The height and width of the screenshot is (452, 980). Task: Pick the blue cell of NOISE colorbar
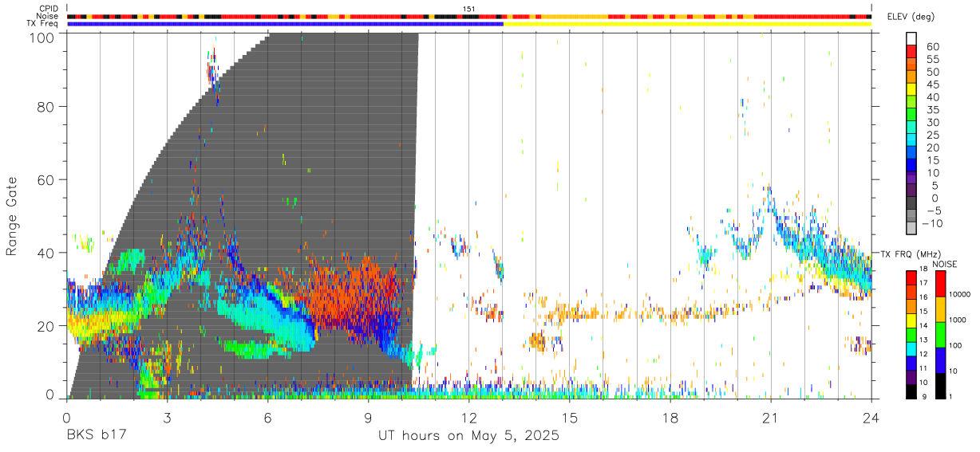click(x=940, y=360)
